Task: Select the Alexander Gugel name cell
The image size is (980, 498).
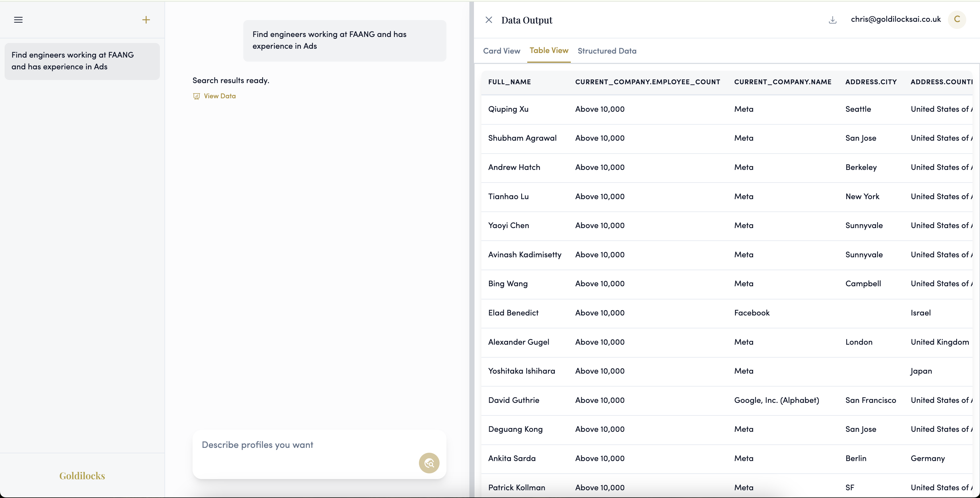Action: point(519,342)
